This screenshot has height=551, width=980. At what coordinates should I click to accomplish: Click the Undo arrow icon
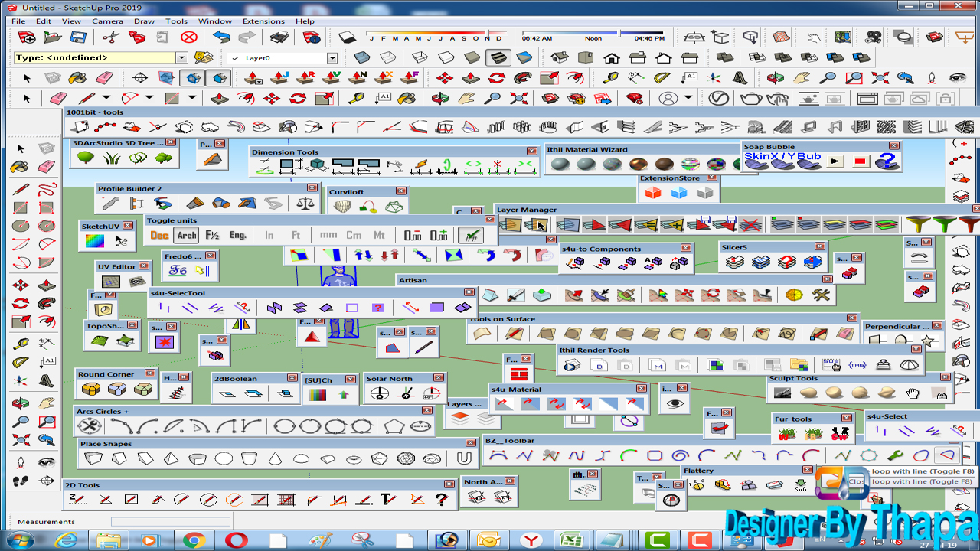tap(221, 37)
